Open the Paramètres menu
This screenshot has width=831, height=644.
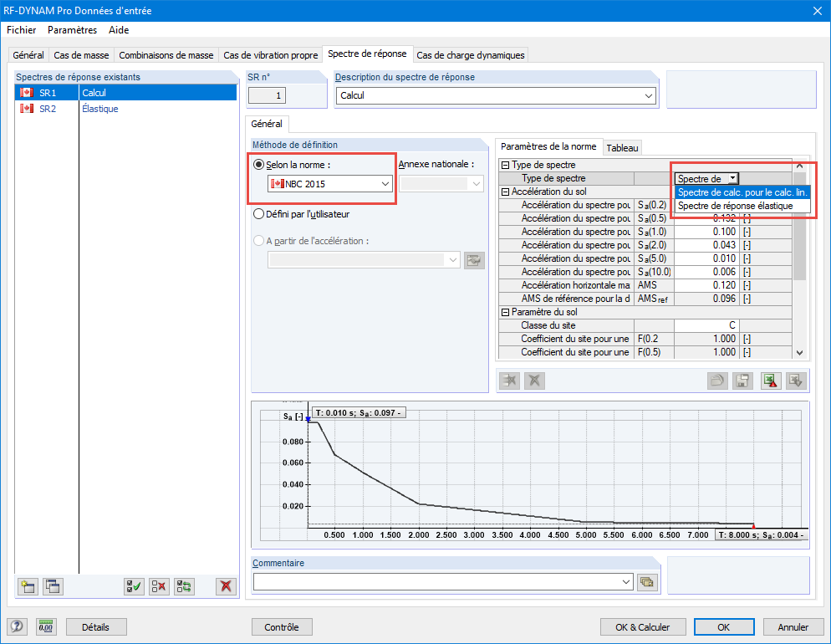tap(73, 30)
